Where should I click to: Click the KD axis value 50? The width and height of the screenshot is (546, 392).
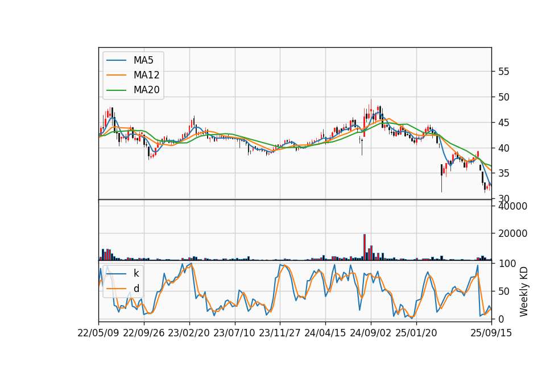[504, 291]
